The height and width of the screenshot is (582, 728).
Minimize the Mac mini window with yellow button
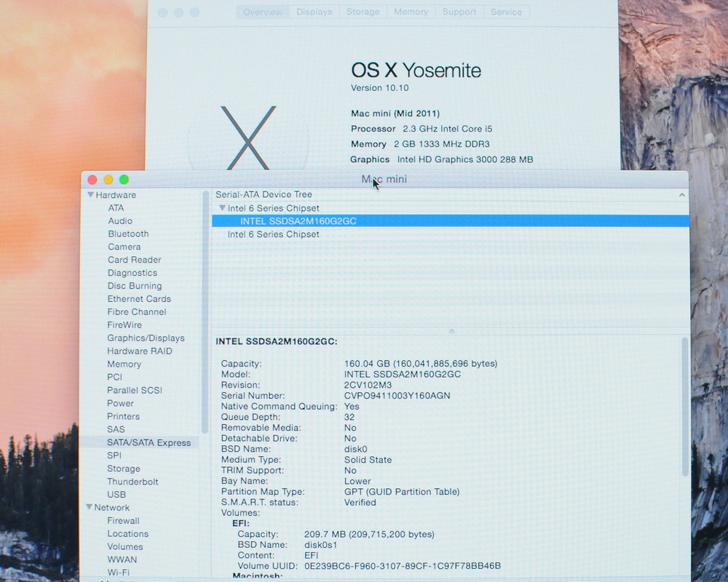[108, 180]
